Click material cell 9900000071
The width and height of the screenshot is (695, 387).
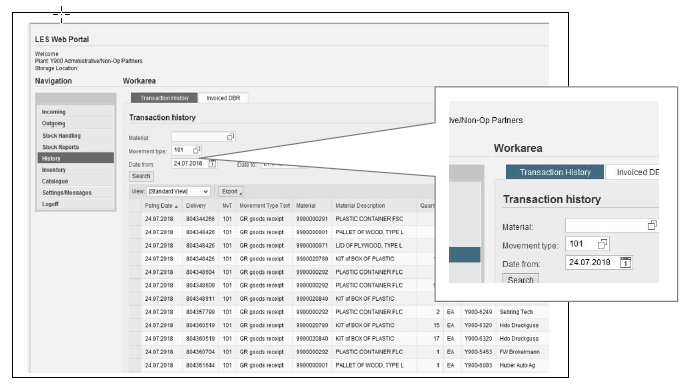312,246
